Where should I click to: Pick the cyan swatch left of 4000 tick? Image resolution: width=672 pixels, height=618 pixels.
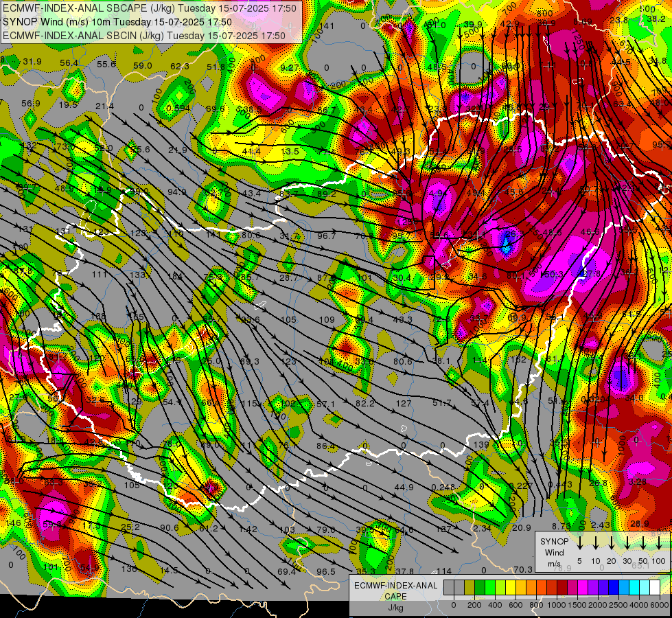pyautogui.click(x=635, y=588)
